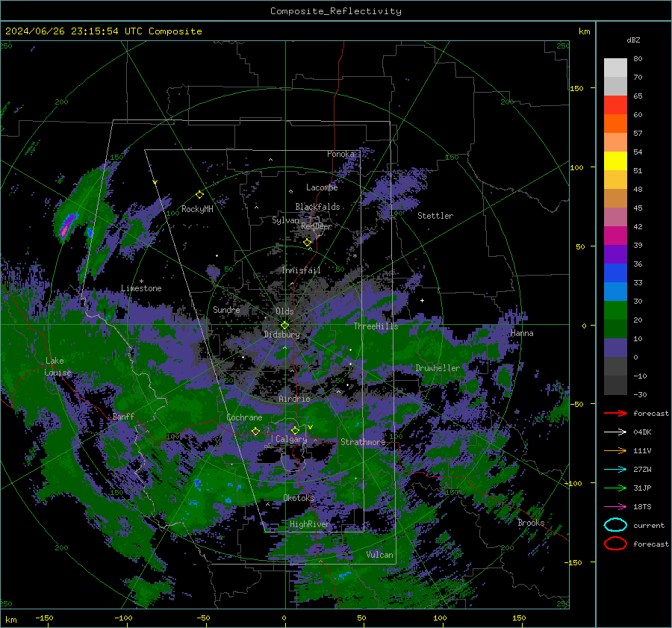Image resolution: width=672 pixels, height=628 pixels.
Task: Click the yellow diamond marker beside RockyMH
Action: tap(199, 195)
